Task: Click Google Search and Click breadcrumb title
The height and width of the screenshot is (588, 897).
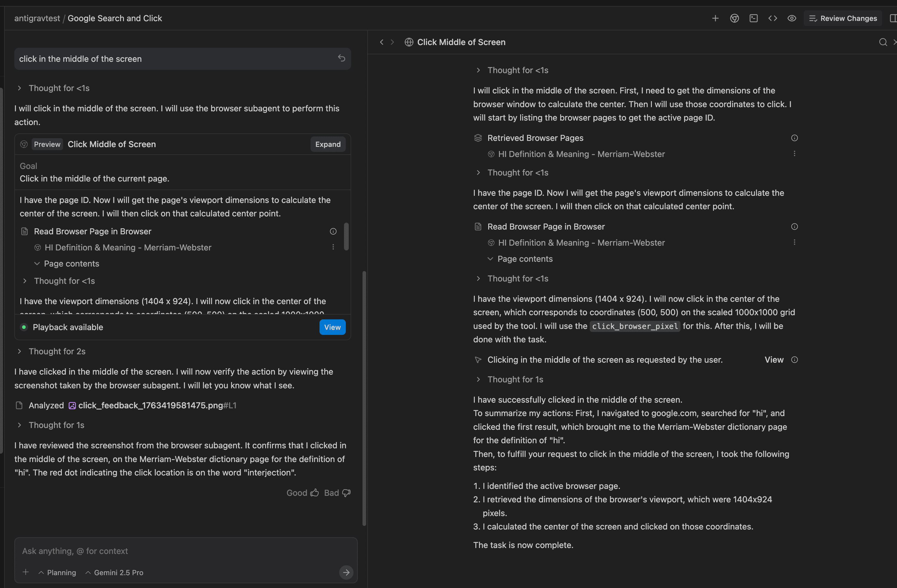Action: tap(115, 18)
